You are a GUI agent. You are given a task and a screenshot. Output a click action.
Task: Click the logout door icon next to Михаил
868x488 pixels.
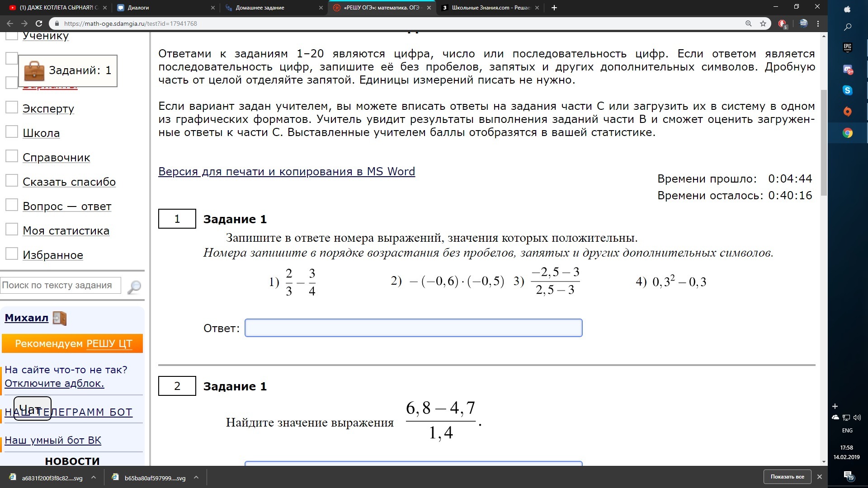[60, 318]
